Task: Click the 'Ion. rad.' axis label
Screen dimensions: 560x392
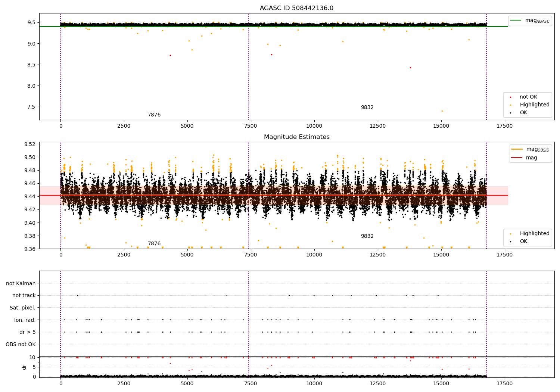Action: [25, 320]
